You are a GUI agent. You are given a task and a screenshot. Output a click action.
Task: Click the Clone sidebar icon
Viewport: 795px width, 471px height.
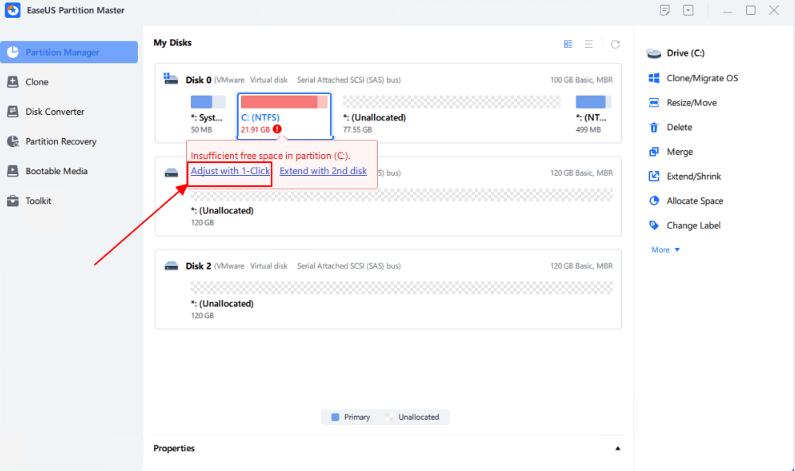click(13, 82)
